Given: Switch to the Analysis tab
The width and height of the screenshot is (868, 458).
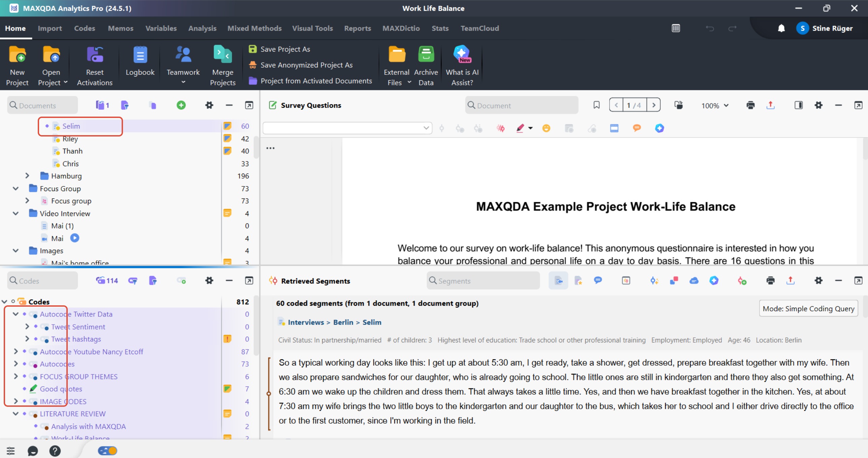Looking at the screenshot, I should coord(202,28).
